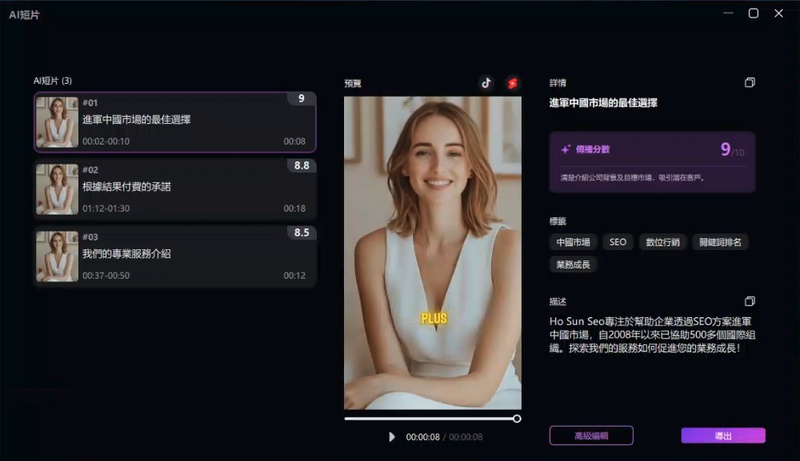Click thumbnail of clip #03
Viewport: 800px width, 461px height.
click(x=57, y=256)
